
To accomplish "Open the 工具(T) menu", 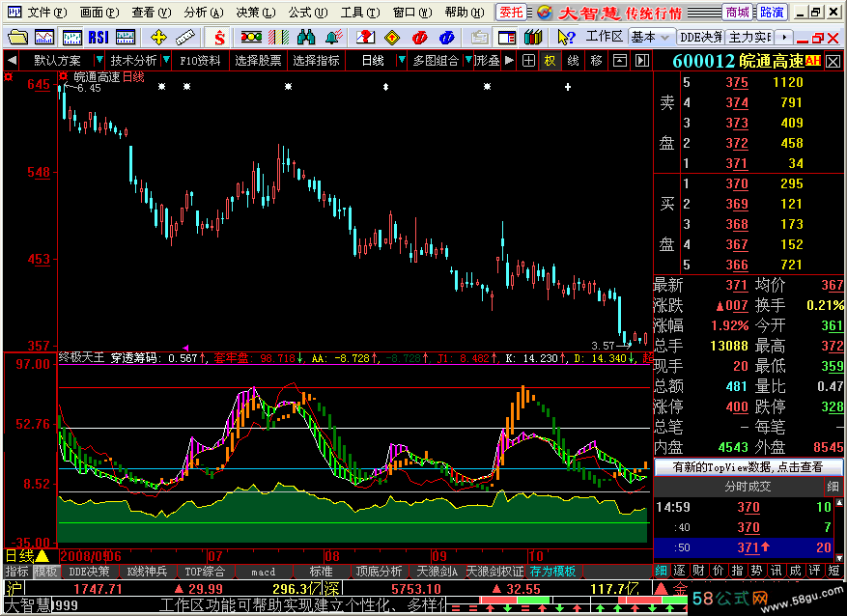I will coord(360,12).
